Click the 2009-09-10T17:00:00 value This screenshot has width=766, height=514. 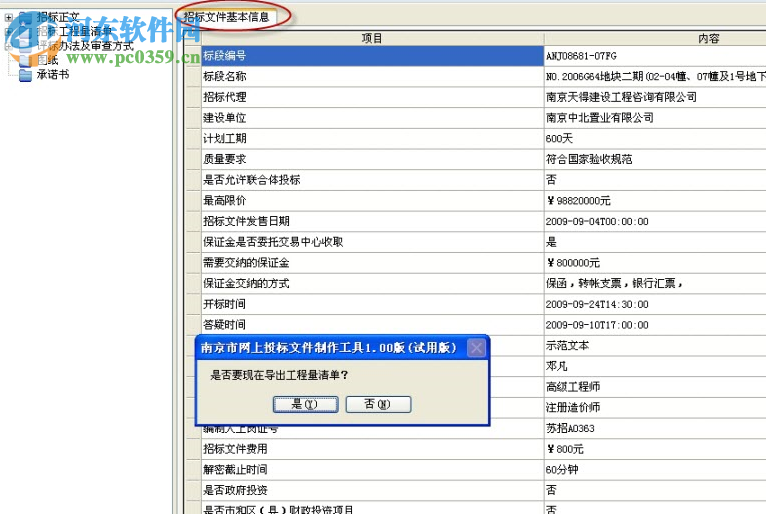[x=597, y=325]
